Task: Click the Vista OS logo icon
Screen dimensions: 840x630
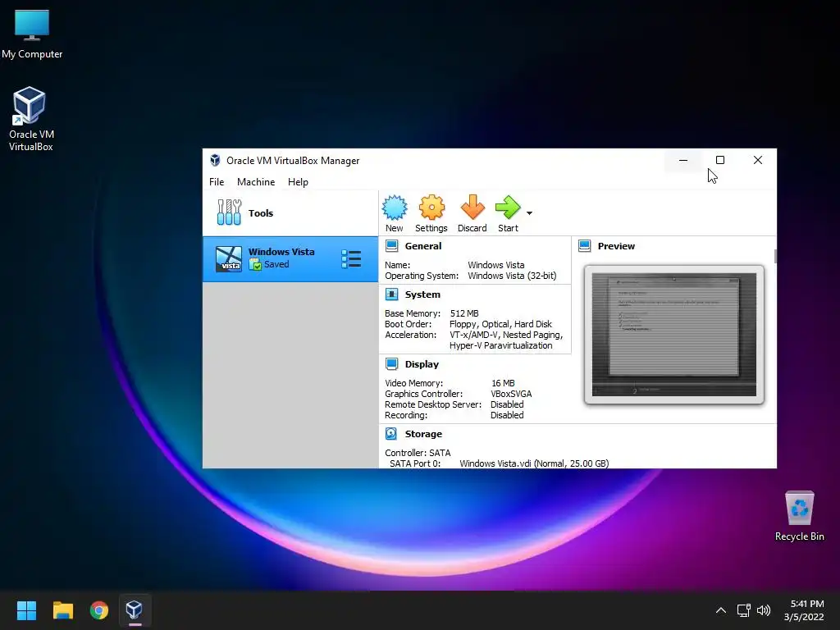Action: [x=229, y=259]
